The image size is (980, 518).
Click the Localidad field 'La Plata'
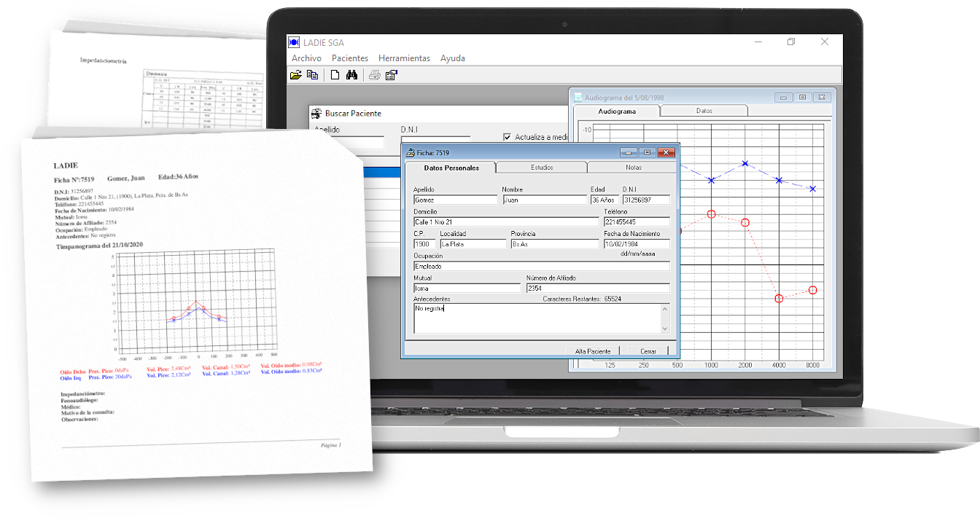(472, 244)
